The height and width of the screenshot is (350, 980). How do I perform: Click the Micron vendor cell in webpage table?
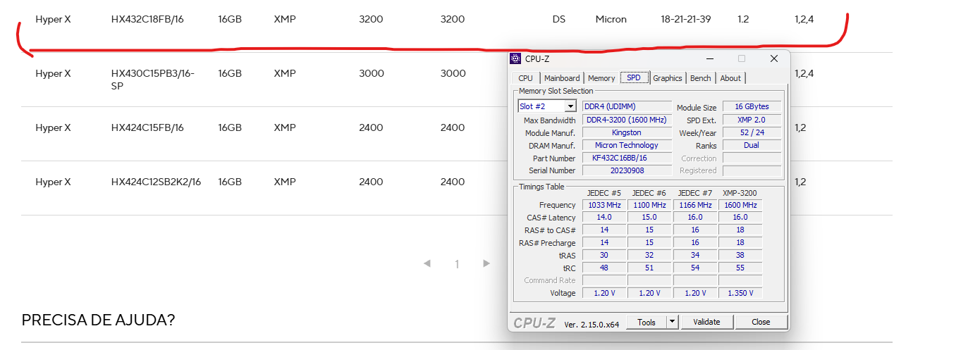coord(611,20)
